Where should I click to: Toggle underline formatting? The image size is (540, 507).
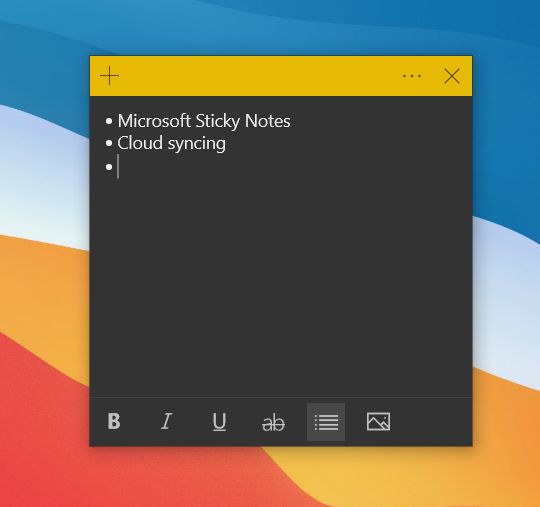(219, 422)
